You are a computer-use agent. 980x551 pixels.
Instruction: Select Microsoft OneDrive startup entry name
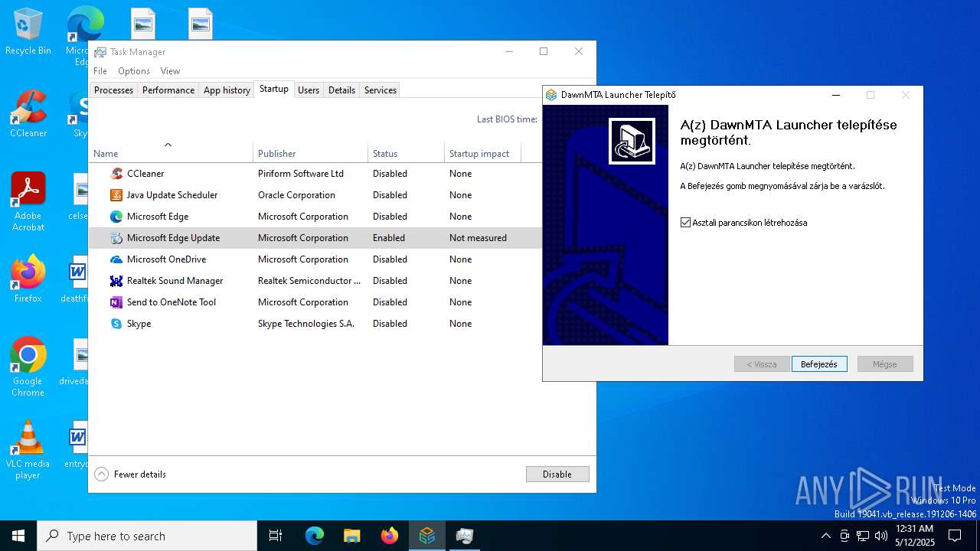click(166, 259)
